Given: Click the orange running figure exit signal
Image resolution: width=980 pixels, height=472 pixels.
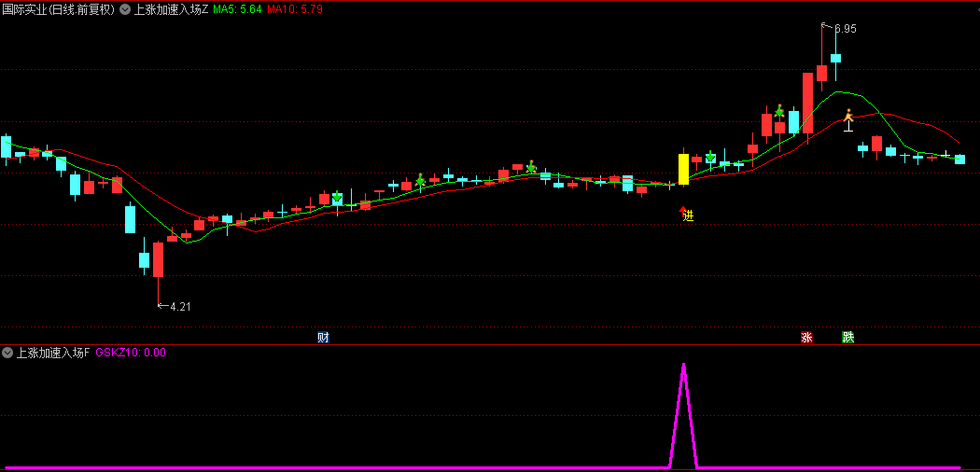Looking at the screenshot, I should (848, 116).
